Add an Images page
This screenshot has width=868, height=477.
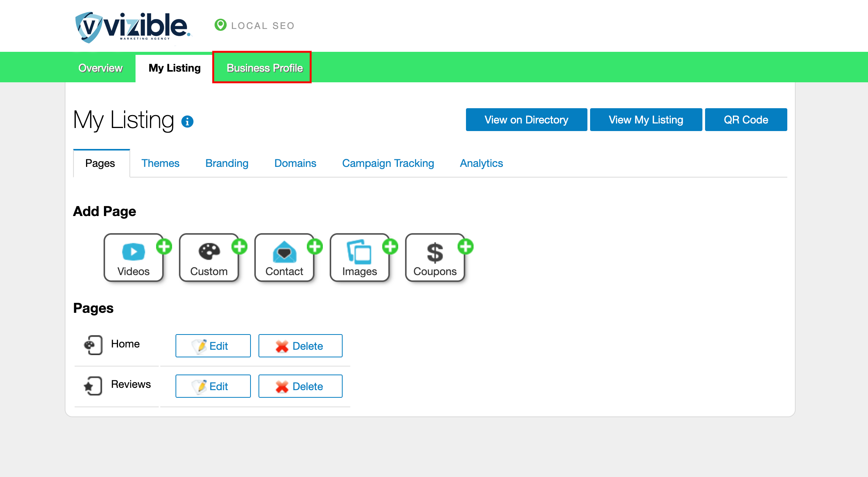point(360,258)
